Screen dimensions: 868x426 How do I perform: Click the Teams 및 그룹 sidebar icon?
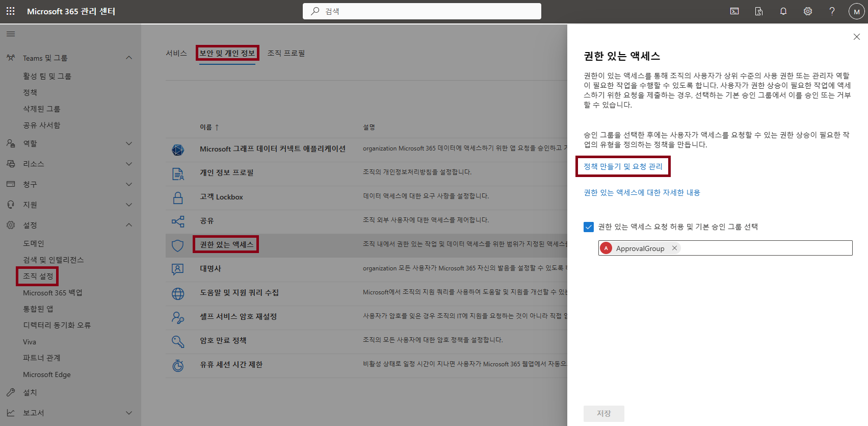coord(11,58)
